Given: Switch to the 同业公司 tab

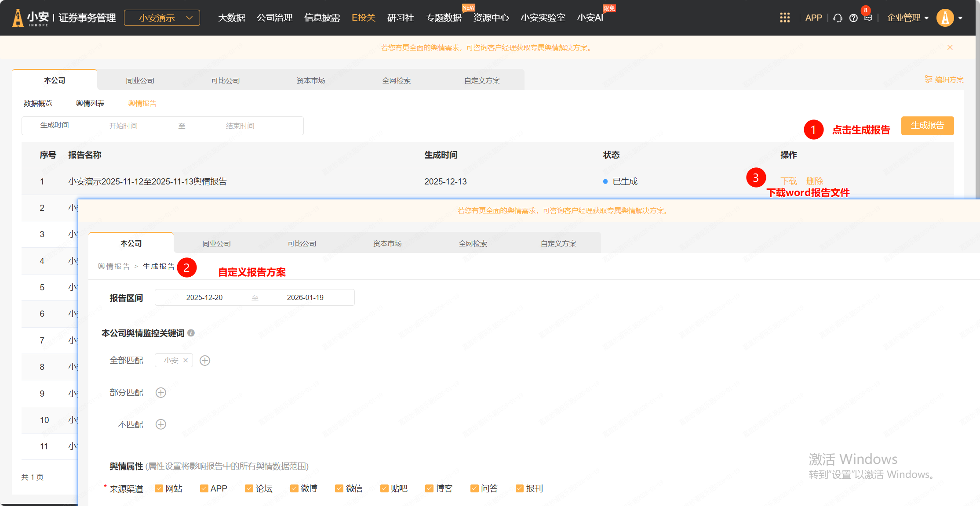Looking at the screenshot, I should (140, 80).
